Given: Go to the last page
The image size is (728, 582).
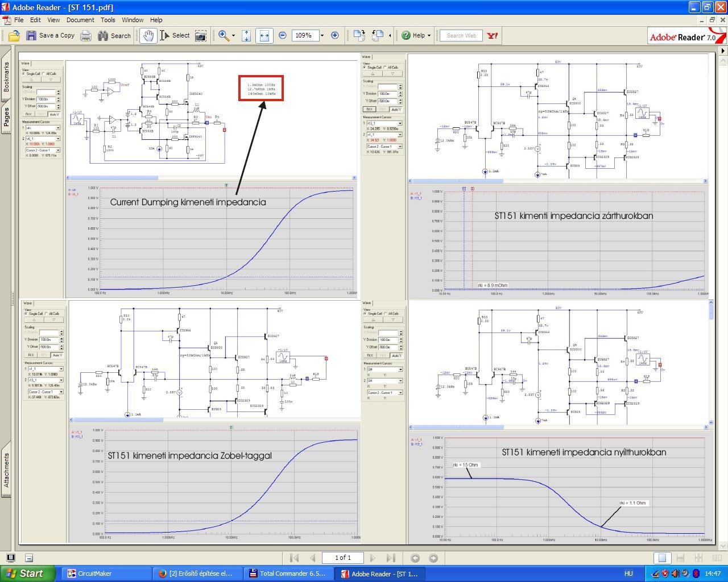Looking at the screenshot, I should [391, 558].
